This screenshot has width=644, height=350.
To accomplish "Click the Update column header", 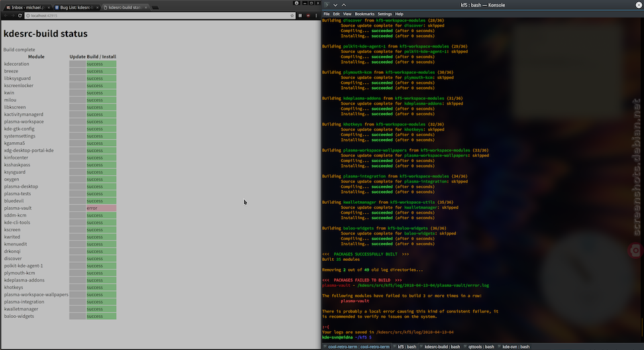I will point(77,56).
